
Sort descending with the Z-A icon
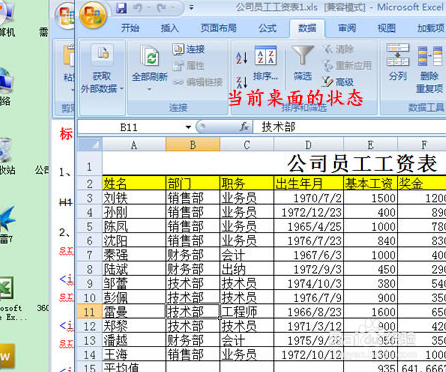point(242,82)
